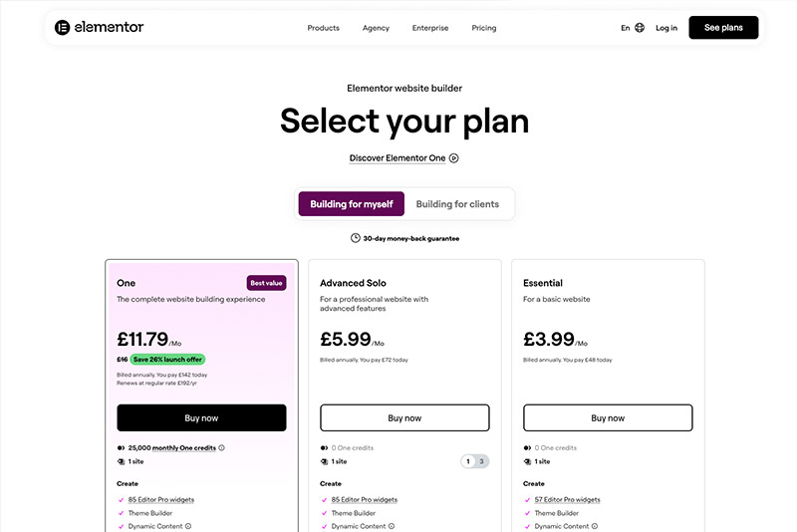Screen dimensions: 797x532
Task: Click info icon beside Advanced Solo Dynamic Content
Action: (392, 526)
